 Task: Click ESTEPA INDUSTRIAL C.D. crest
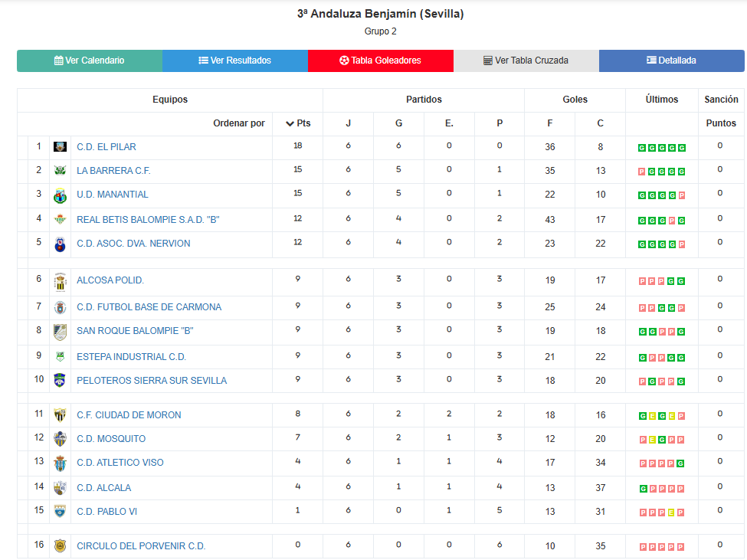point(60,357)
